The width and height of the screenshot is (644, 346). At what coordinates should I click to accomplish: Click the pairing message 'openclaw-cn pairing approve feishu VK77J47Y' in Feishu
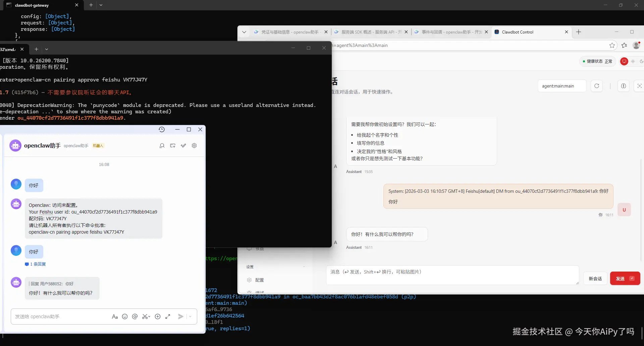click(76, 232)
